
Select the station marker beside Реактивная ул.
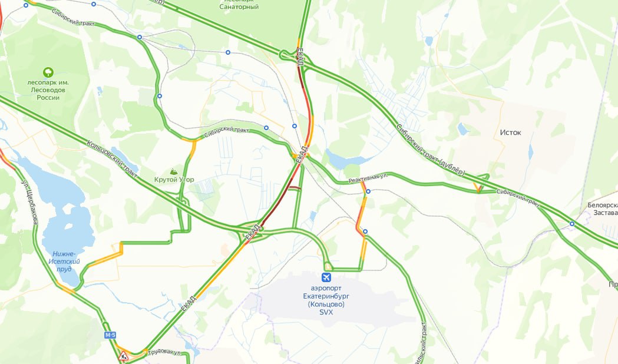tap(368, 191)
